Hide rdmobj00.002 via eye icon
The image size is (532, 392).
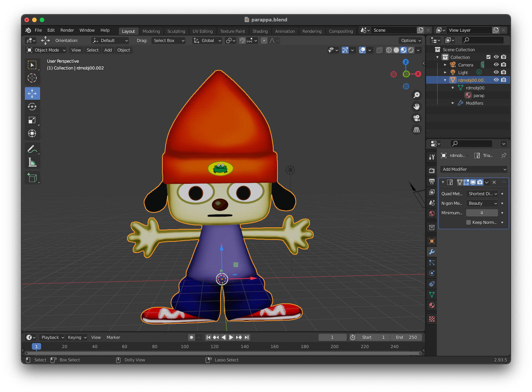click(x=496, y=80)
